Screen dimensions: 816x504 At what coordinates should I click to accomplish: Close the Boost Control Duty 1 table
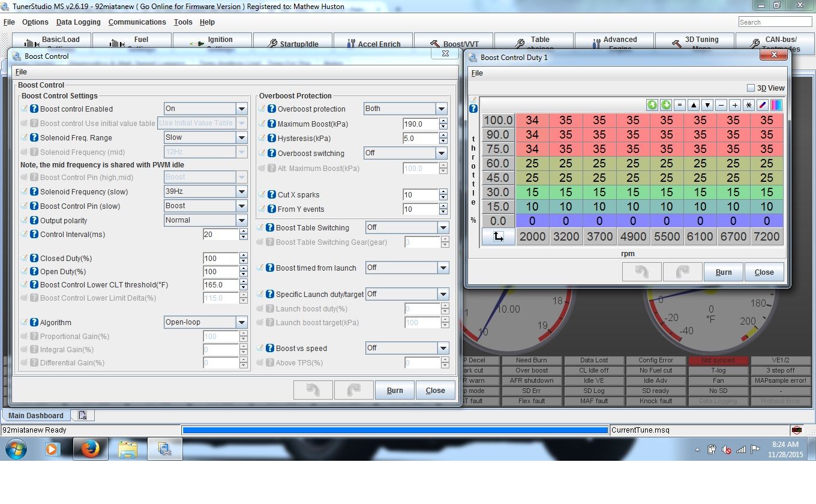(764, 272)
